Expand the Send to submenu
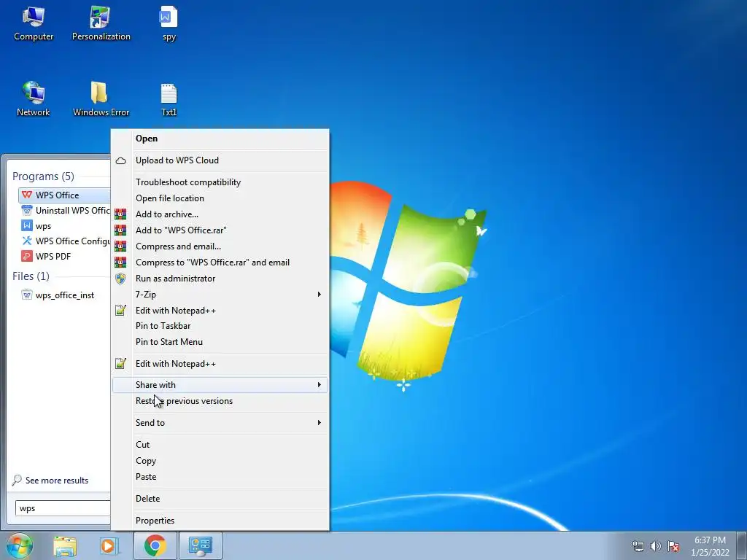The image size is (747, 560). pos(220,423)
